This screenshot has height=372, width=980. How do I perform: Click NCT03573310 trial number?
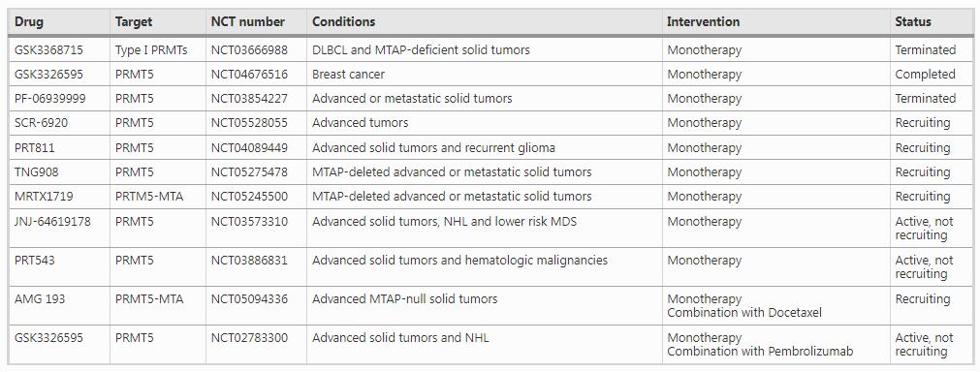tap(249, 222)
